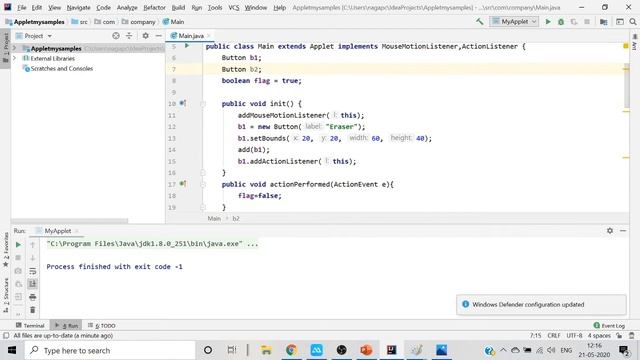The image size is (640, 360).
Task: Fold the actionPerformed method block
Action: point(203,184)
